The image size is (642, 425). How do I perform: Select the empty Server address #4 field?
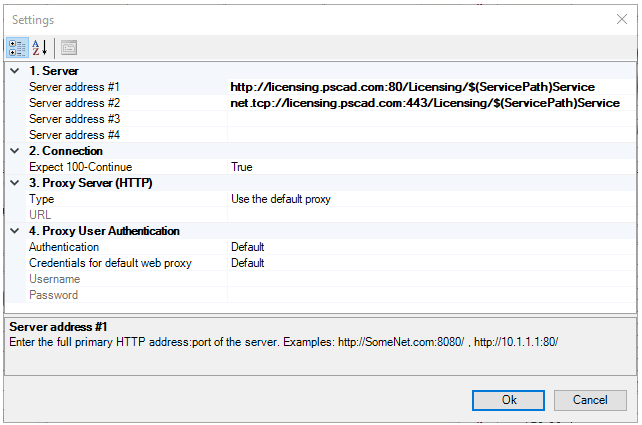pyautogui.click(x=430, y=135)
